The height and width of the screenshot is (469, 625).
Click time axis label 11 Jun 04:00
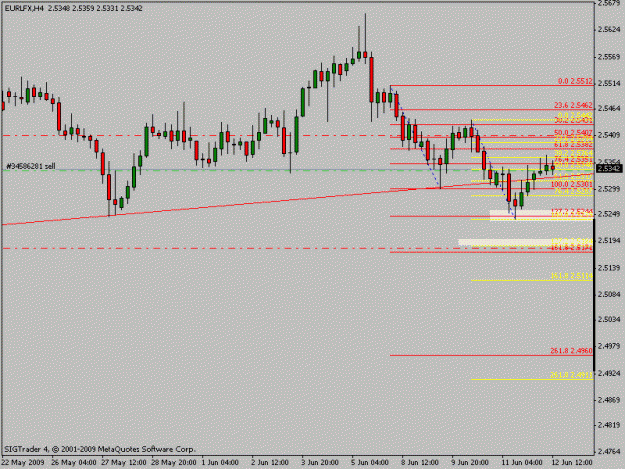tap(522, 463)
